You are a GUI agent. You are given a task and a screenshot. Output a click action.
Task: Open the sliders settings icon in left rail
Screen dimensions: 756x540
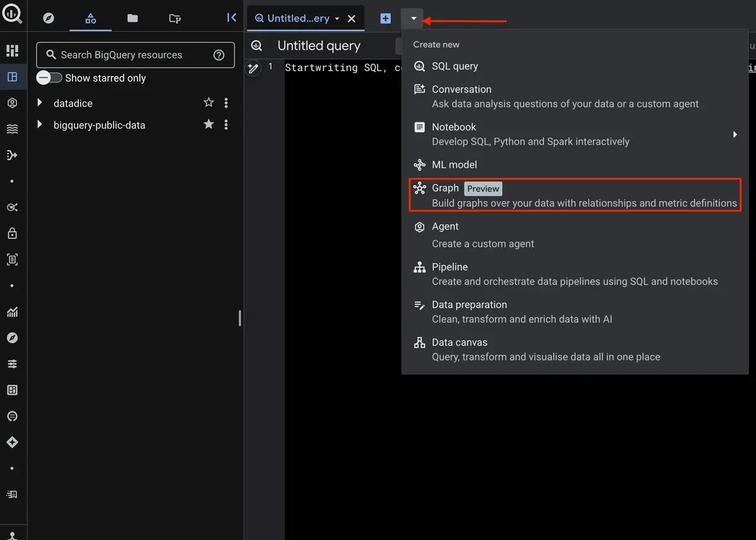tap(12, 364)
